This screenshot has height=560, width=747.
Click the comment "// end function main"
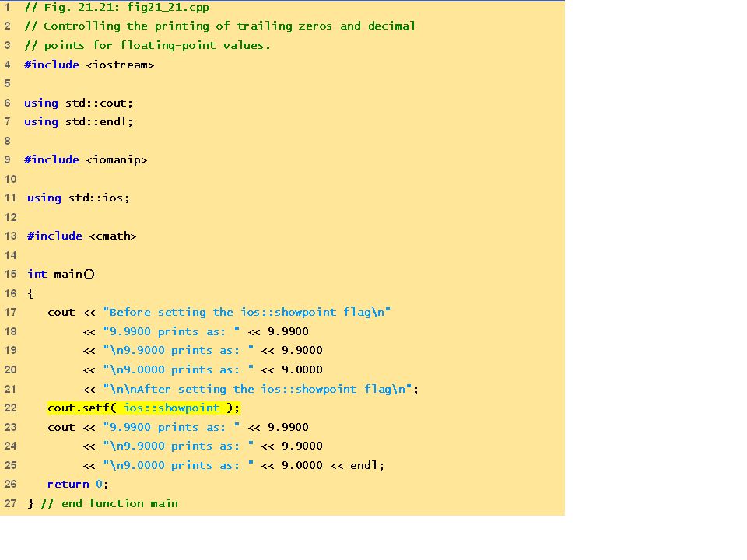tap(110, 503)
